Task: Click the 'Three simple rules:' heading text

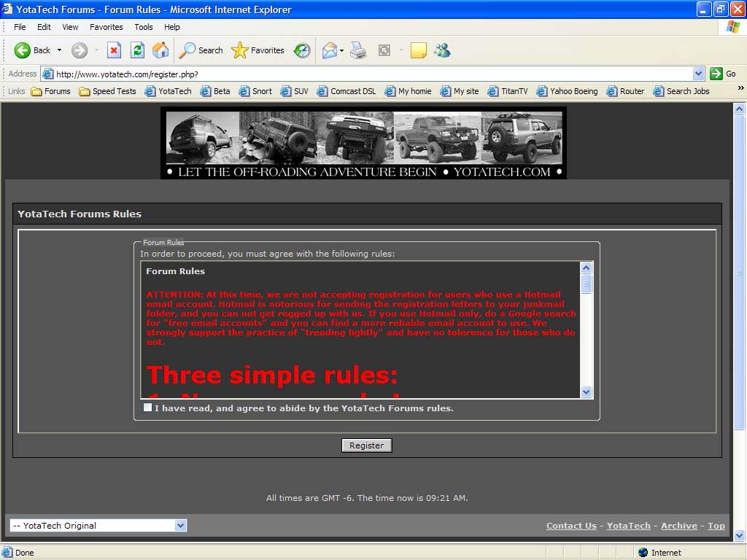Action: click(271, 375)
